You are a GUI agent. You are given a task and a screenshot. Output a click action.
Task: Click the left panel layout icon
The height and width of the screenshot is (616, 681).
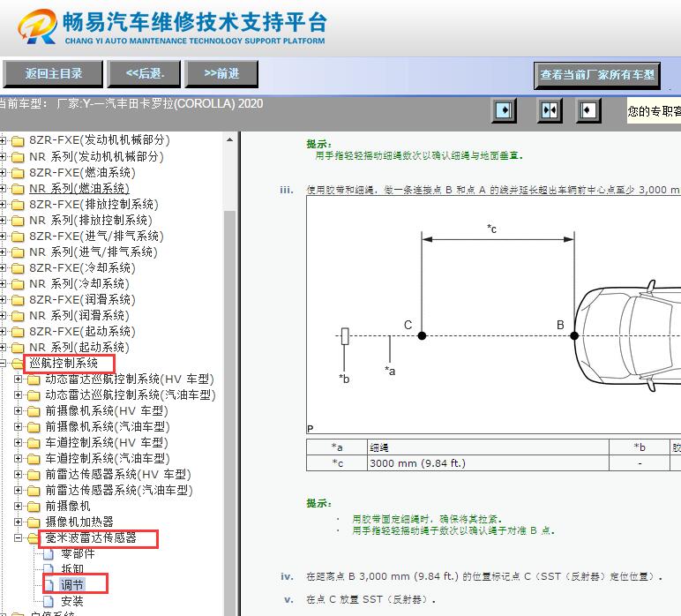(x=505, y=110)
